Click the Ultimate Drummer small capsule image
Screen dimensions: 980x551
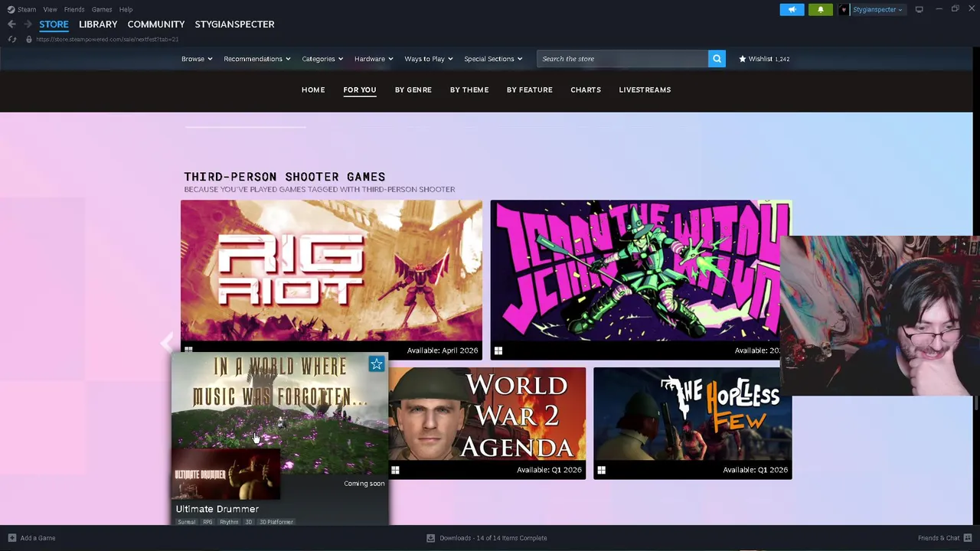point(226,474)
